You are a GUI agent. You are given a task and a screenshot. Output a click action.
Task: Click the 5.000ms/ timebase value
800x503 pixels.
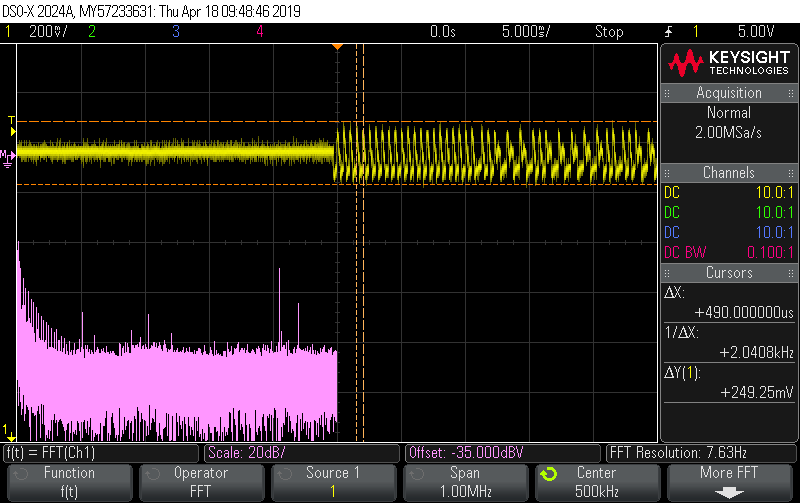point(526,32)
